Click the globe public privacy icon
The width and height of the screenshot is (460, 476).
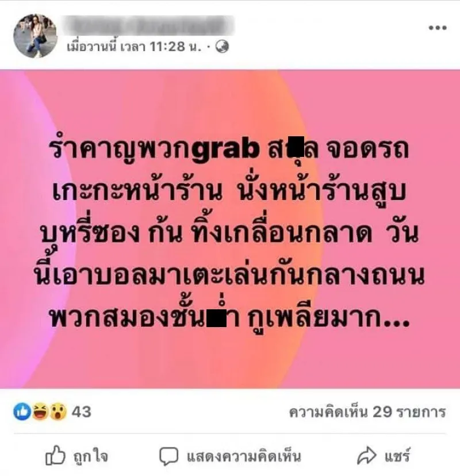[223, 47]
